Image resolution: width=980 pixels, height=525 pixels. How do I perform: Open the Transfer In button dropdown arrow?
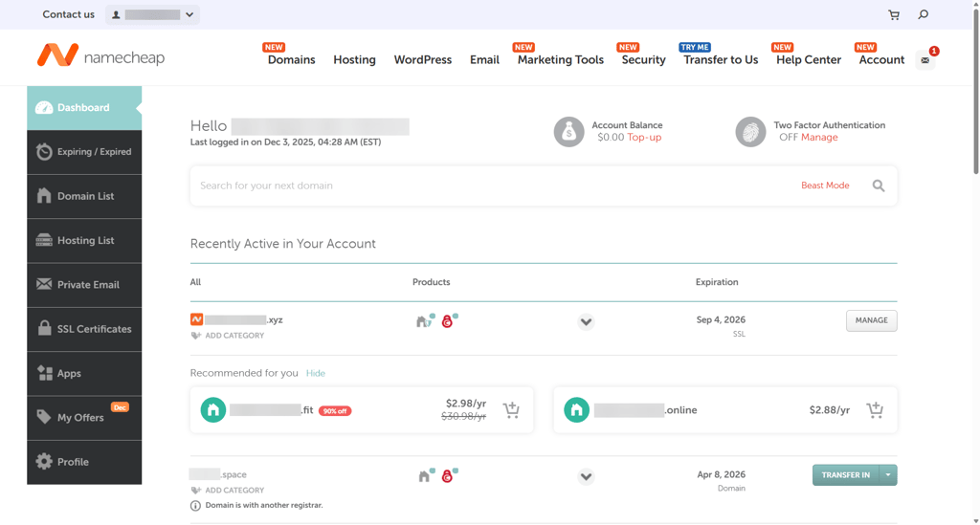pos(887,475)
